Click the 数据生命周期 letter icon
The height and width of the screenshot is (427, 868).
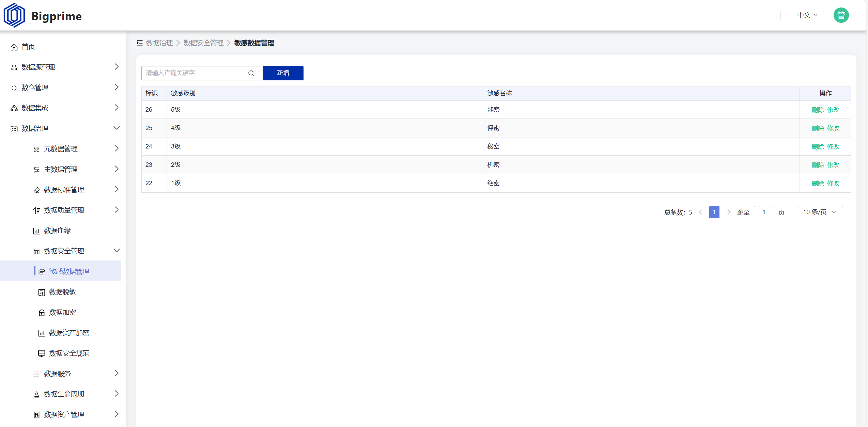(36, 394)
